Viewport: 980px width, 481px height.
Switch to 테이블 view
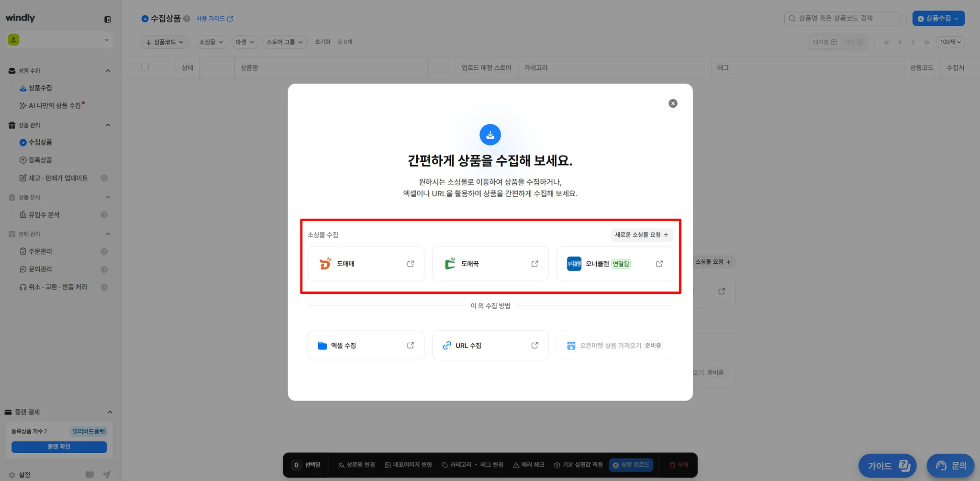pos(825,42)
